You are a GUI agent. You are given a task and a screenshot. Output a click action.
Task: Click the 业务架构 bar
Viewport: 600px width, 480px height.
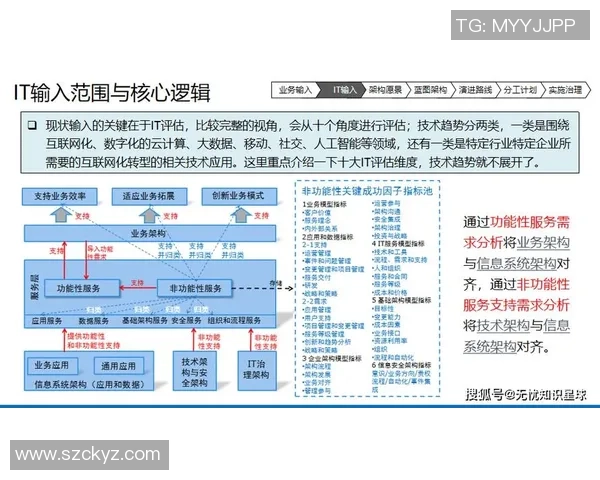pos(150,233)
